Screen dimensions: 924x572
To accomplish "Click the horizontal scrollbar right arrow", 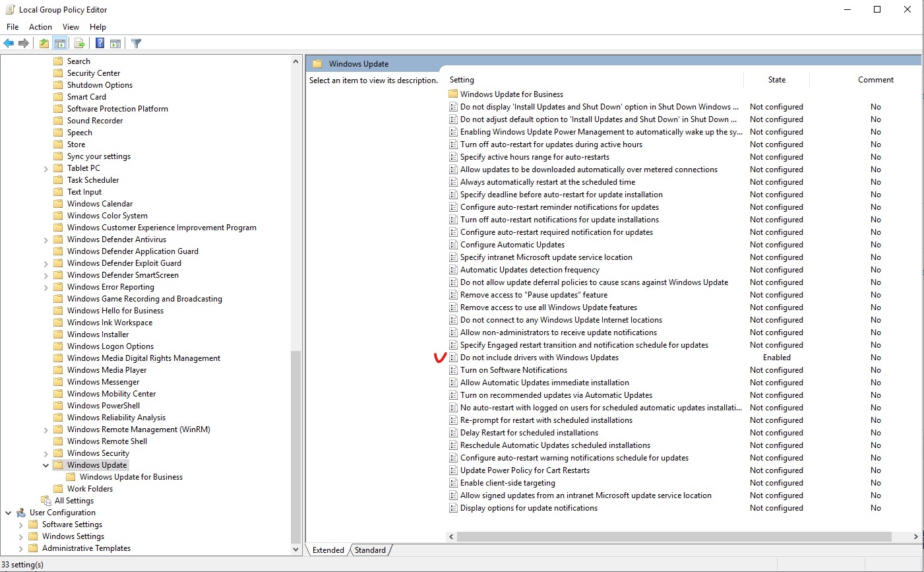I will 915,536.
